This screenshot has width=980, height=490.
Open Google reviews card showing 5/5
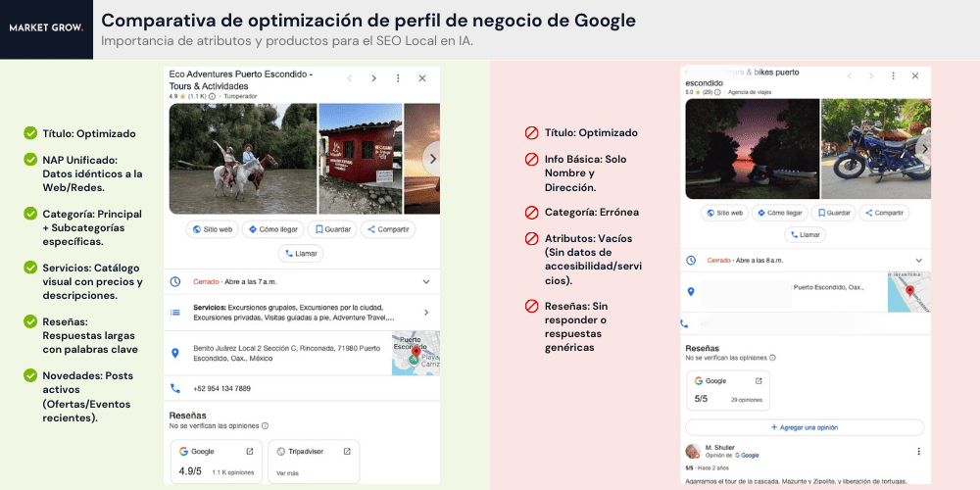(x=728, y=391)
